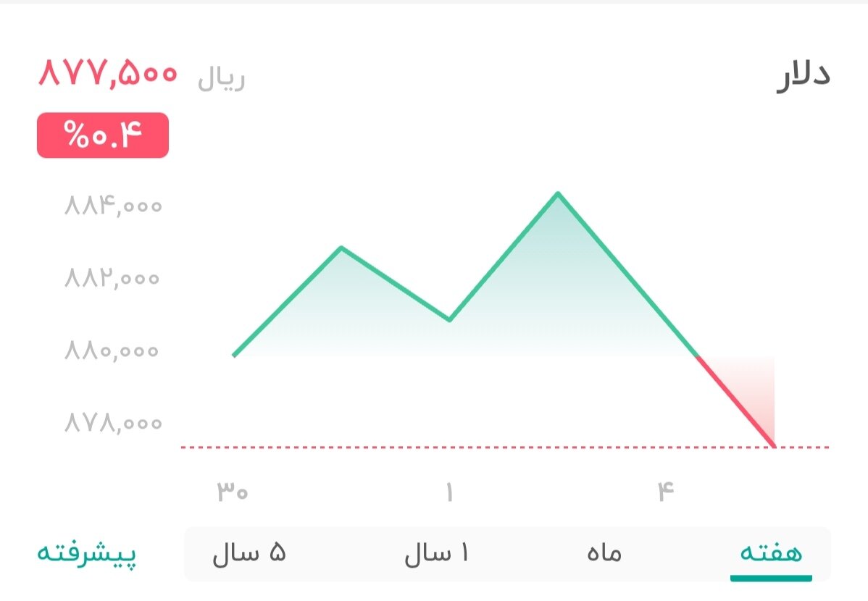This screenshot has height=601, width=868.
Task: Click the red declining segment of the line
Action: 735,399
